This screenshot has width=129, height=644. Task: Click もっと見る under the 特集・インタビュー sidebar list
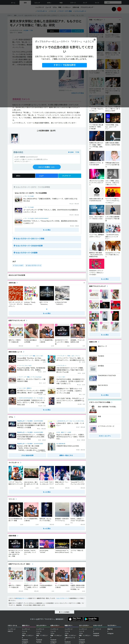[x=105, y=279]
